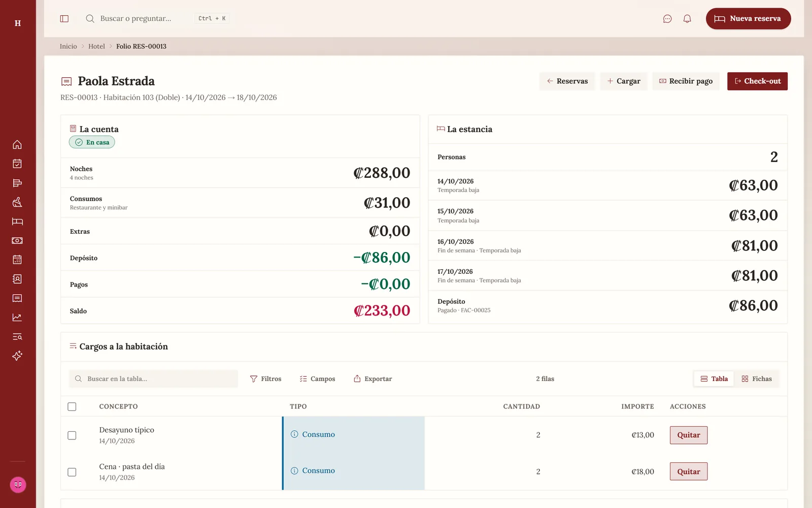Open the bed rooms icon in sidebar

(17, 221)
